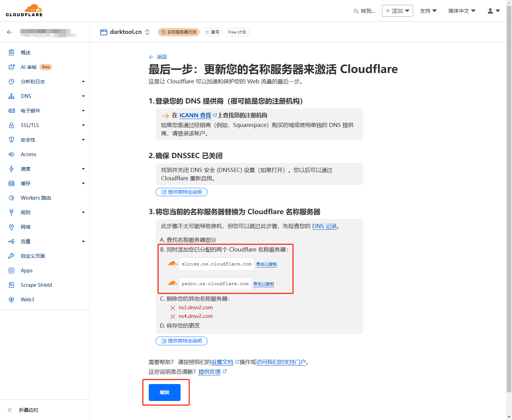Image resolution: width=512 pixels, height=420 pixels.
Task: Expand the 安全性 submenu arrow
Action: 83,140
